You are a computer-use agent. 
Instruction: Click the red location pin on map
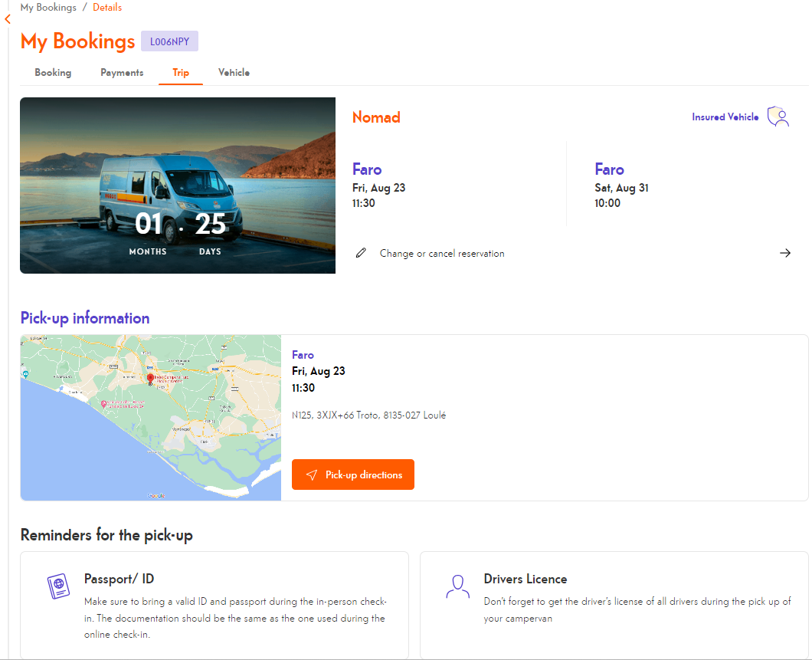coord(150,378)
